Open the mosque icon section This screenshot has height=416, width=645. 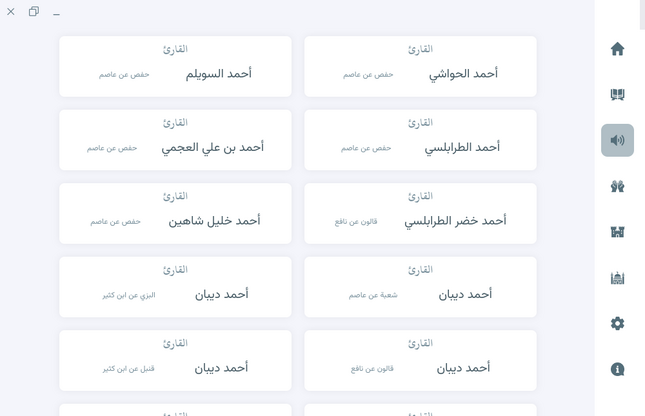point(617,278)
